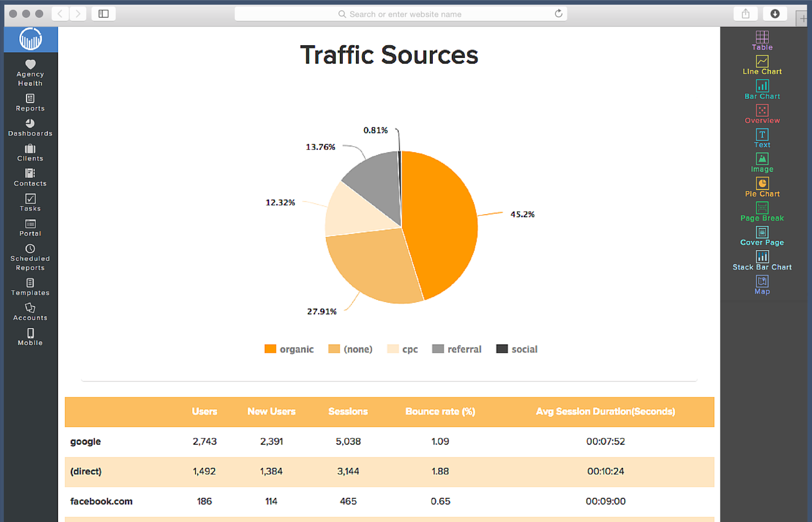The image size is (812, 522).
Task: Go to Tasks in sidebar
Action: (30, 203)
